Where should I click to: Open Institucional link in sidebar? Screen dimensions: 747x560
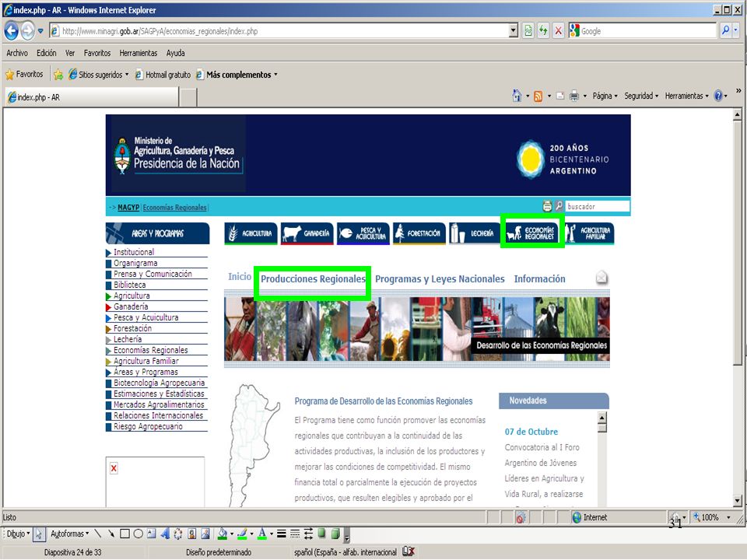[x=133, y=252]
